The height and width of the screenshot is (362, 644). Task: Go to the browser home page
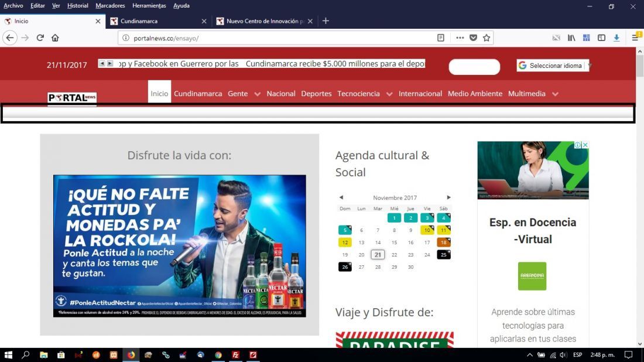point(55,38)
